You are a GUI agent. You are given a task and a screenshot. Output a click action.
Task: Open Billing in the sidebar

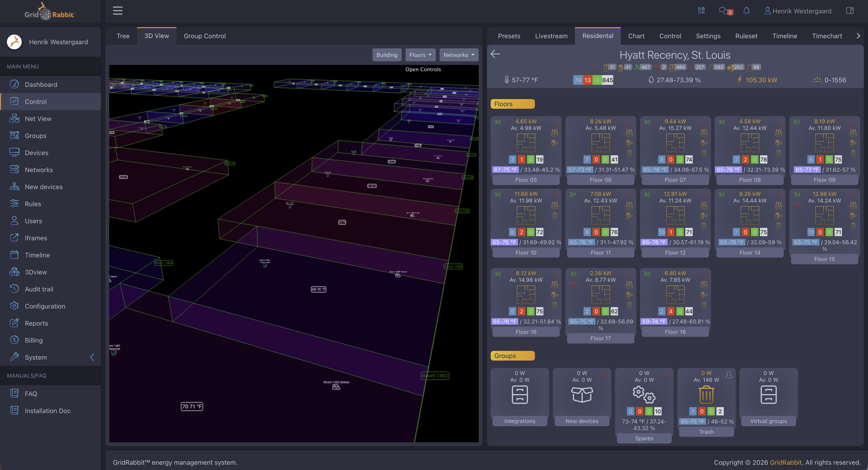pos(50,340)
